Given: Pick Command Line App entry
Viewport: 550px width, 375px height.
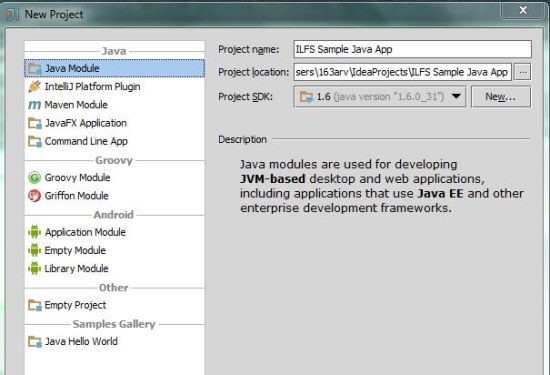Looking at the screenshot, I should click(115, 141).
